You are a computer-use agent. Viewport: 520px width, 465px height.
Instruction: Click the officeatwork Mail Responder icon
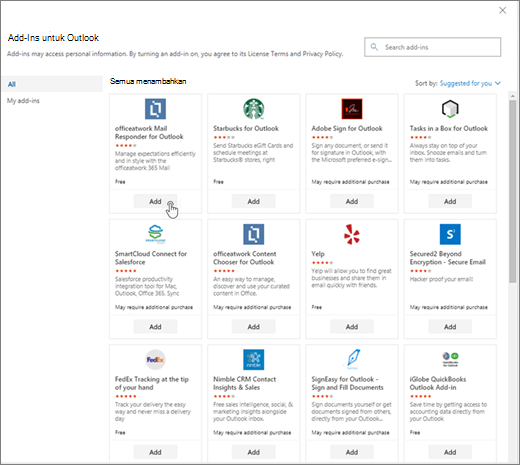pos(155,109)
